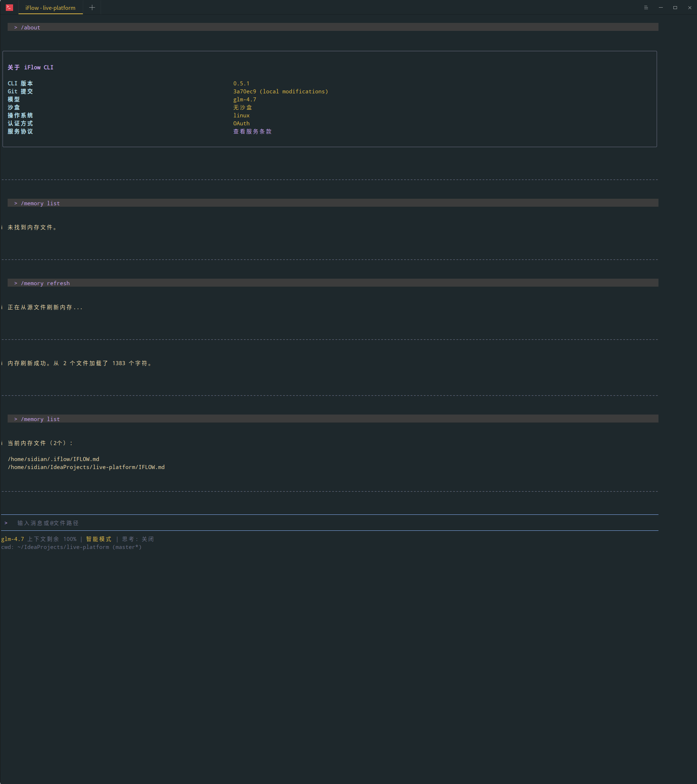Minimize the terminal window
Viewport: 697px width, 784px height.
(661, 8)
